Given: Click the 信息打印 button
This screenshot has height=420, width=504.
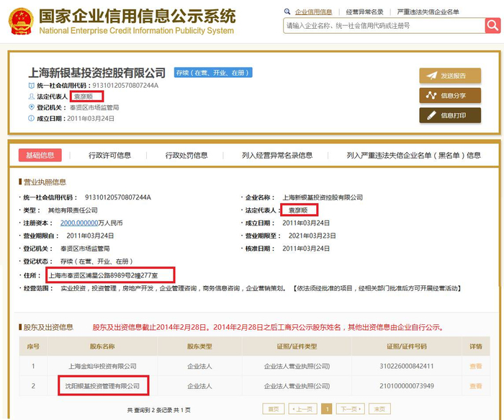Looking at the screenshot, I should 450,115.
